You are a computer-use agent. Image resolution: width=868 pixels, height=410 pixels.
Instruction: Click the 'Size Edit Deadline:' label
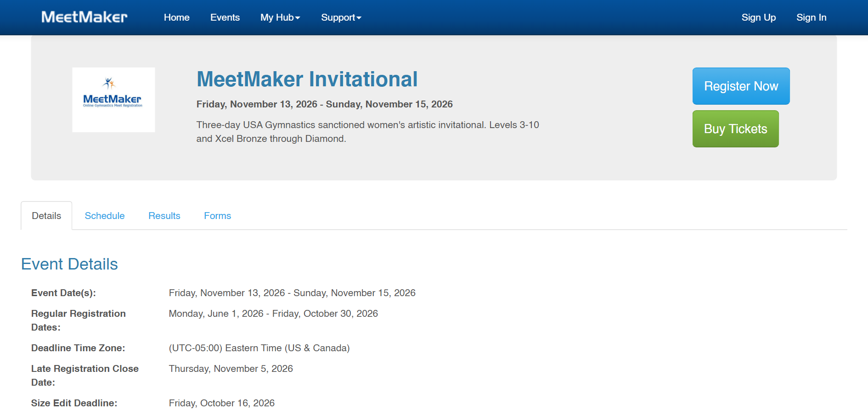(74, 403)
